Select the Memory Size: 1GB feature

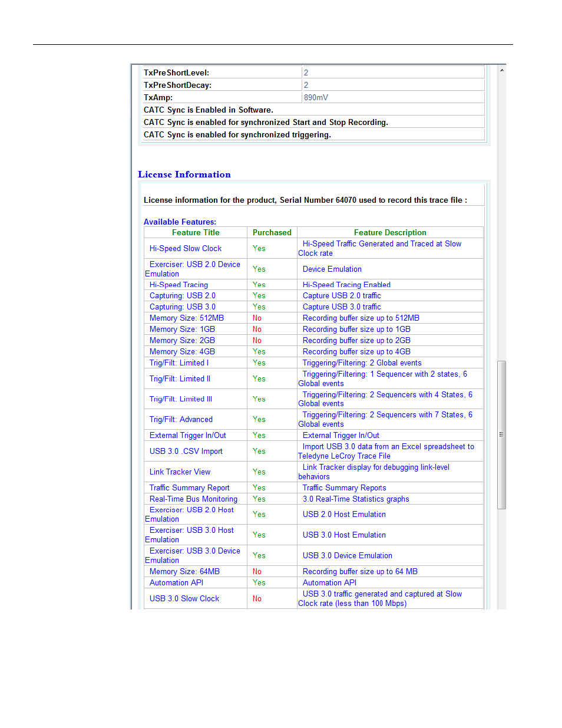[x=182, y=330]
